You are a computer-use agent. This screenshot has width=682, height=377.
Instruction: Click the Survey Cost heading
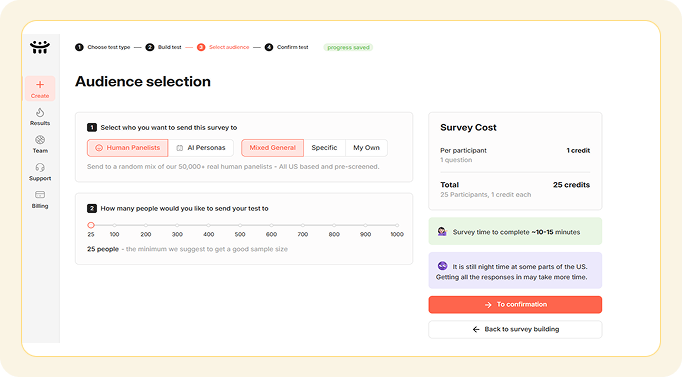468,127
